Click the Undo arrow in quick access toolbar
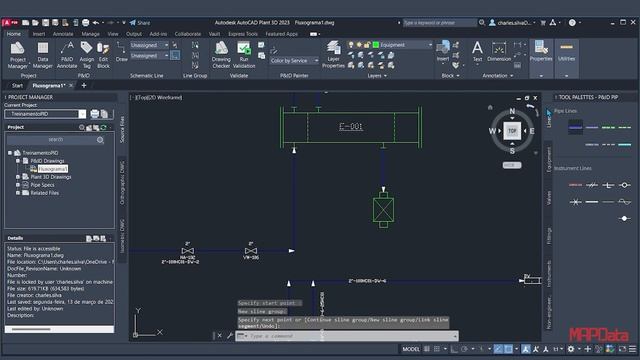640x360 pixels. pyautogui.click(x=96, y=23)
